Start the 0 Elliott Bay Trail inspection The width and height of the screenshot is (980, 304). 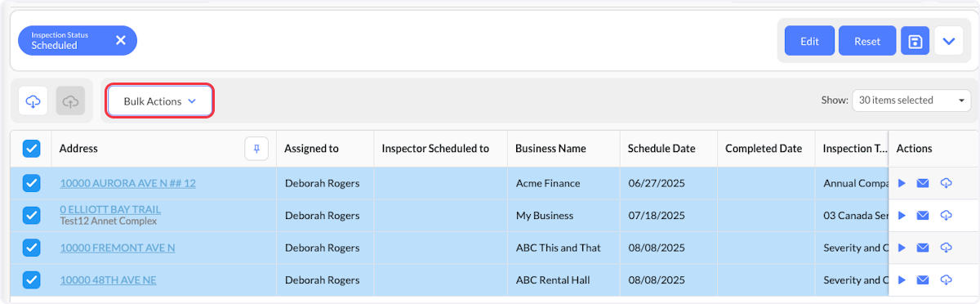point(902,216)
